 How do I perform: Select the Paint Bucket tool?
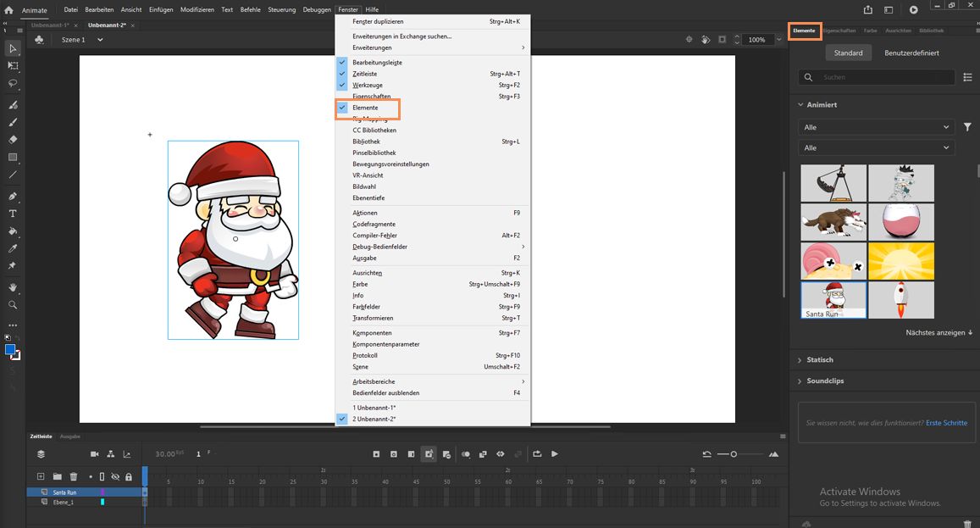coord(13,231)
